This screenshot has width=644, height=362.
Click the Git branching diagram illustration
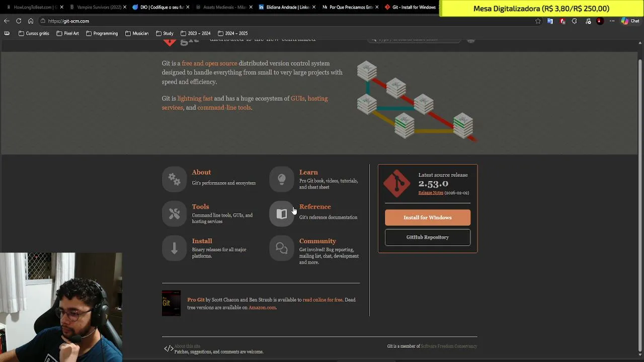click(x=417, y=101)
